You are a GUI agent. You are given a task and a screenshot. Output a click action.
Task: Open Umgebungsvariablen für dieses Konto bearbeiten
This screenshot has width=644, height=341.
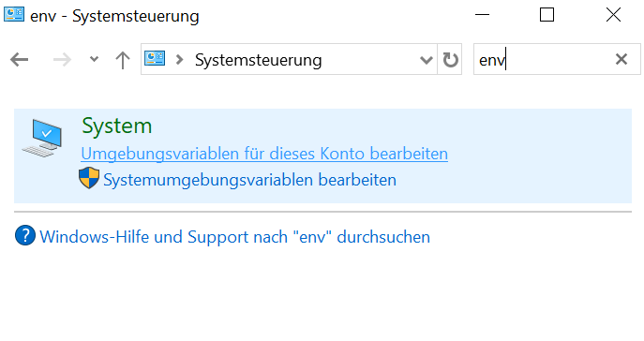tap(264, 154)
